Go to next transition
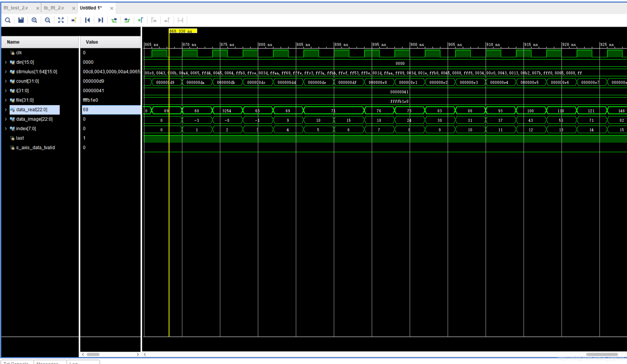The height and width of the screenshot is (364, 627). (127, 20)
